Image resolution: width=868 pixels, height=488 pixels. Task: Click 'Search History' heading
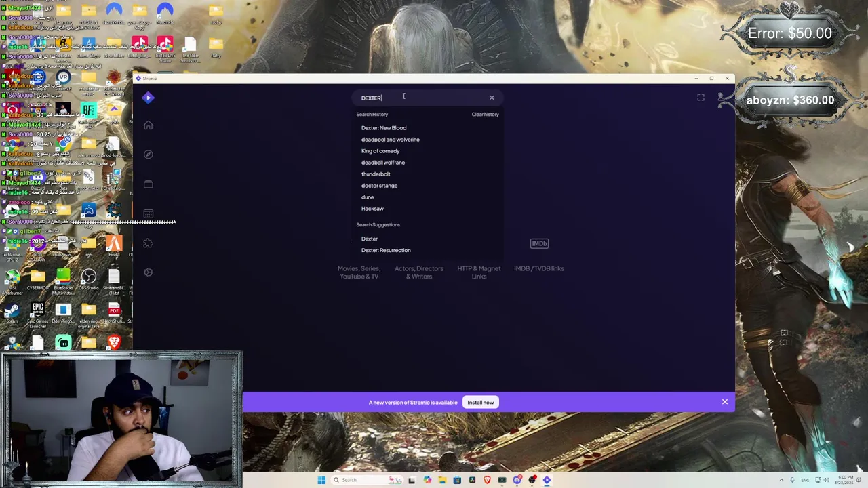[x=372, y=114]
